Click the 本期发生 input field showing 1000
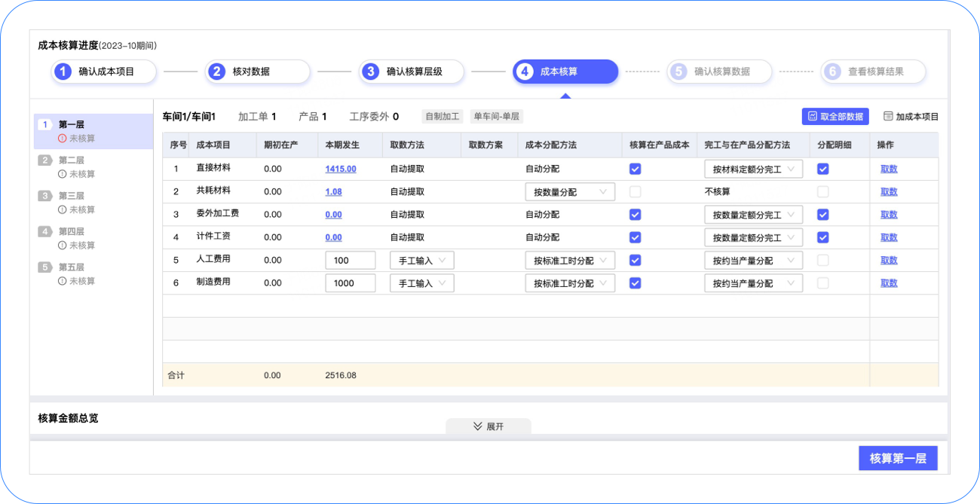Screen dimensions: 980x504 pos(350,283)
